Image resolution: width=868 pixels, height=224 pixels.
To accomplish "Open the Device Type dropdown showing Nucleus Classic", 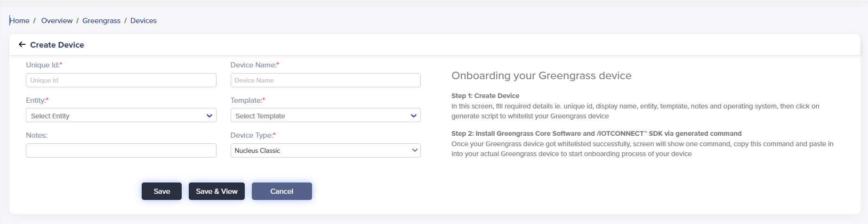I will click(325, 150).
